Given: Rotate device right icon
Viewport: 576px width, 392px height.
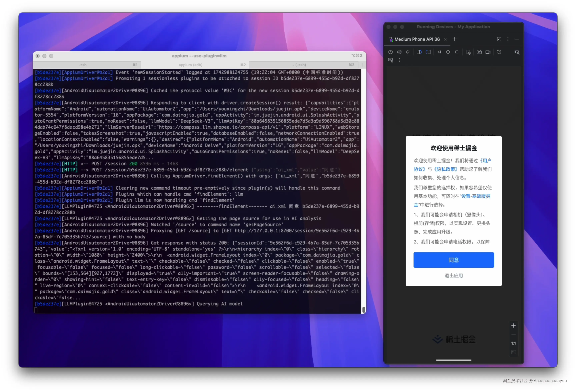Looking at the screenshot, I should click(x=428, y=52).
